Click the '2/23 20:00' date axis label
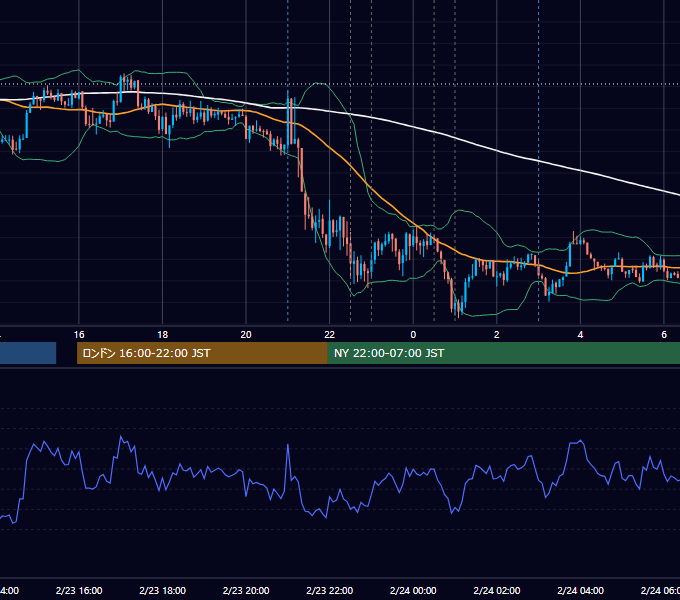 point(246,590)
